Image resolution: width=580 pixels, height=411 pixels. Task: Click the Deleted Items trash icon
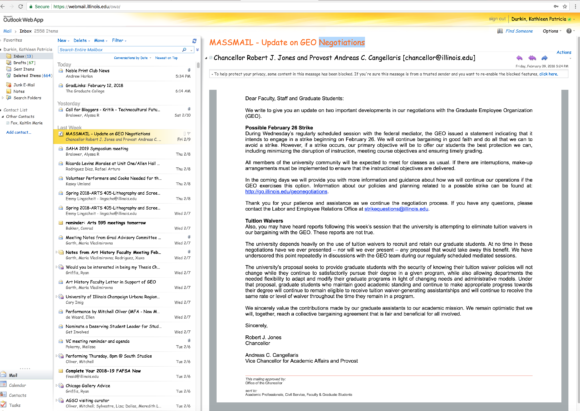pos(9,75)
